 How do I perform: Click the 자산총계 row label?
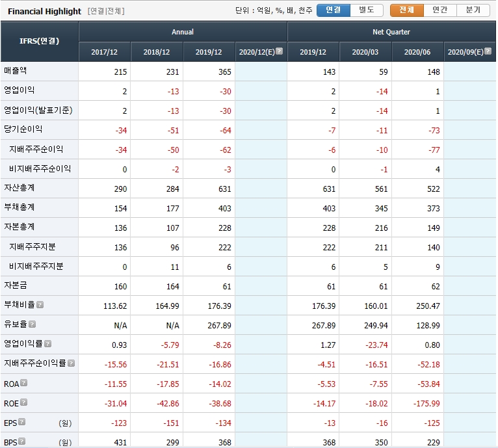click(19, 188)
